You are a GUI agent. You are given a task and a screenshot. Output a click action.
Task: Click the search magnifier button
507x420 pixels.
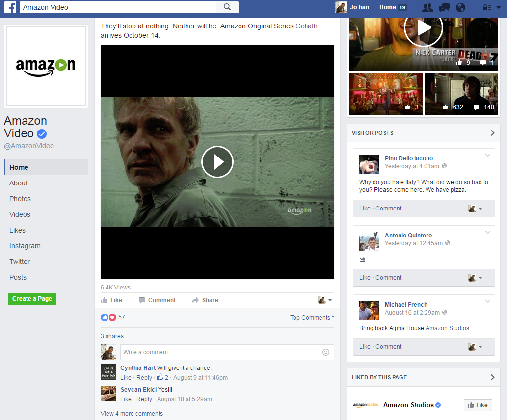click(227, 7)
